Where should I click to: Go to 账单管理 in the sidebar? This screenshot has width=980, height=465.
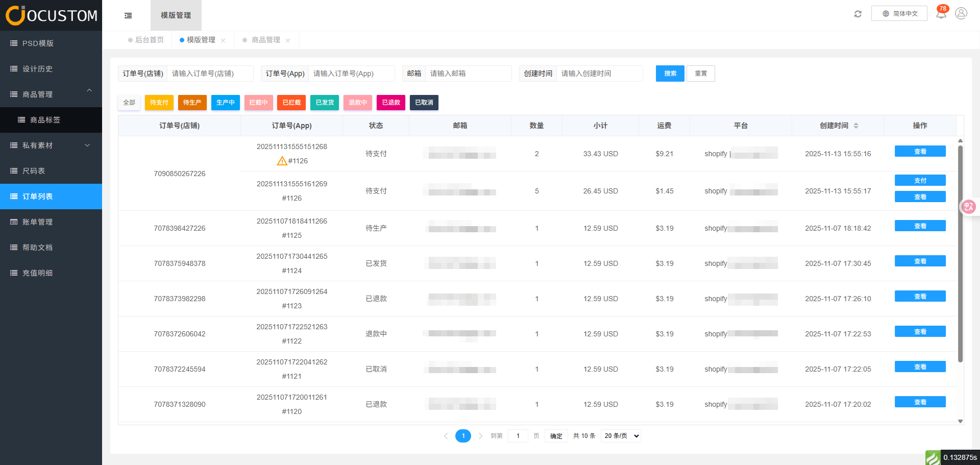38,222
